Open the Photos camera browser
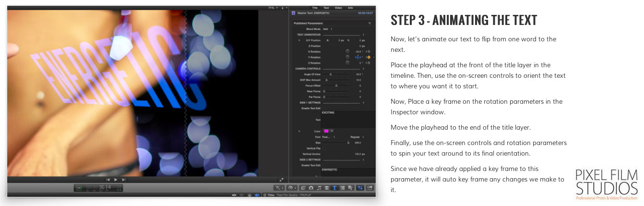644x206 pixels. coord(311,188)
